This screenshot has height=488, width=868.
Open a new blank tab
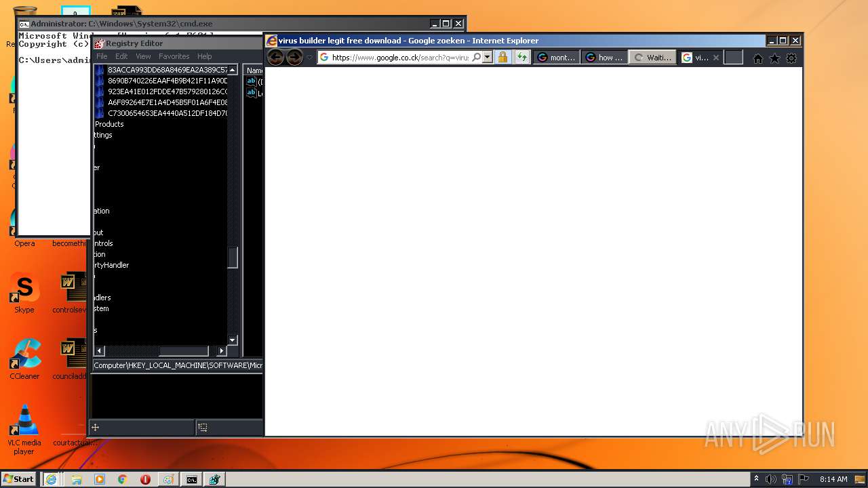click(733, 58)
